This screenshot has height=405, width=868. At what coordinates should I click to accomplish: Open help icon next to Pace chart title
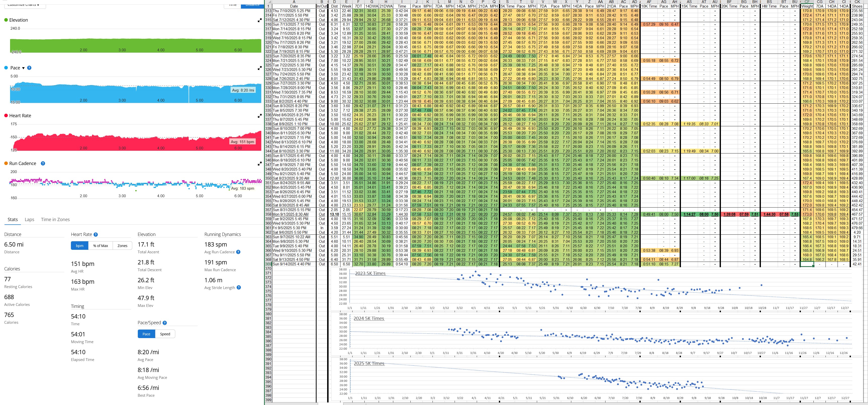(x=29, y=68)
